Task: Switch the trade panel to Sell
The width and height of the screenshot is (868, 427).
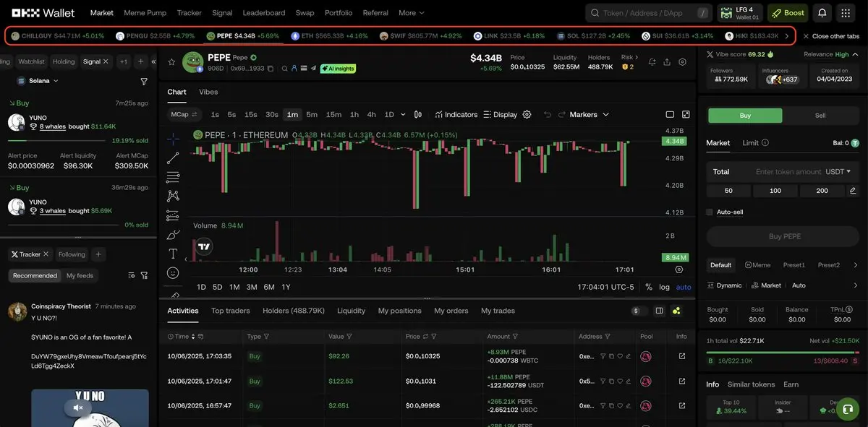Action: pos(820,116)
